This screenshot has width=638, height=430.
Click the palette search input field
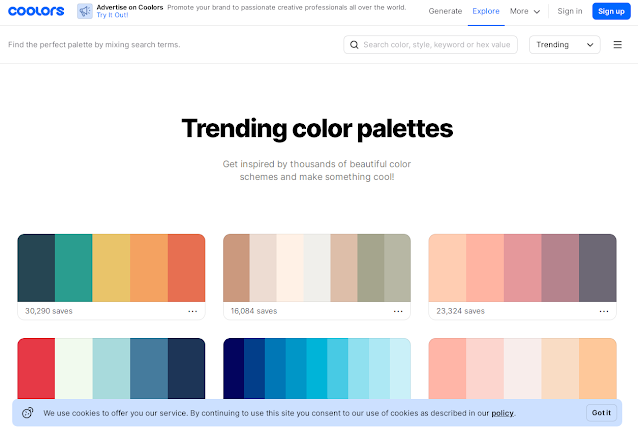[437, 45]
